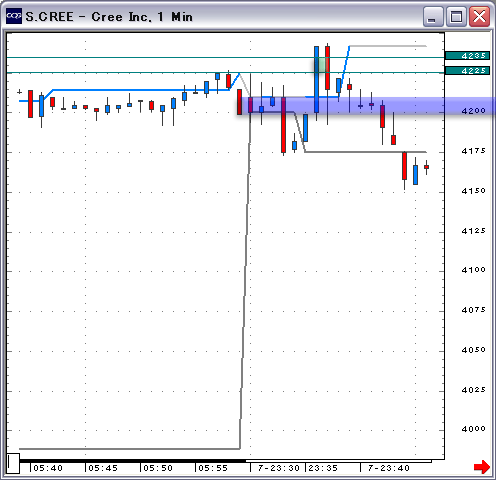
Task: Click the blue shaded price band on chart
Action: [367, 106]
